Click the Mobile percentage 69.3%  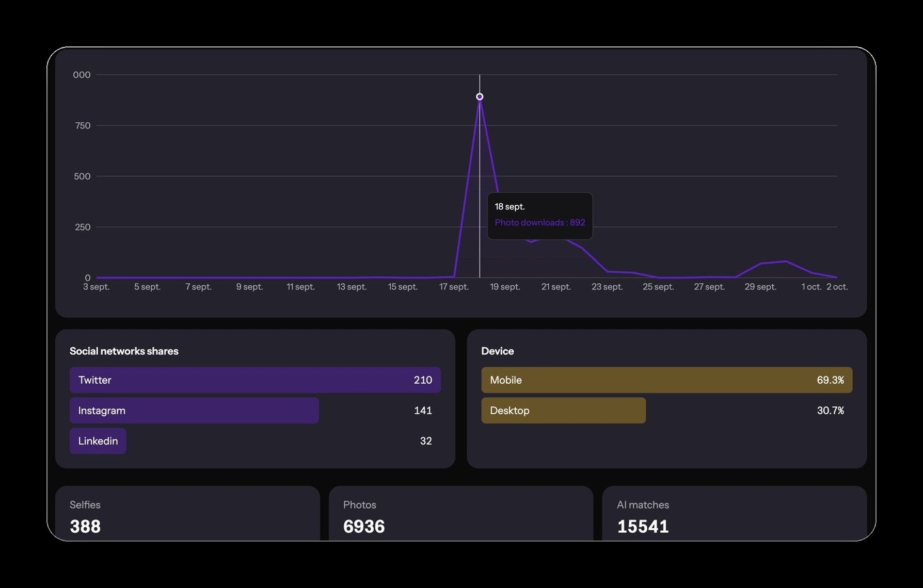click(x=831, y=380)
